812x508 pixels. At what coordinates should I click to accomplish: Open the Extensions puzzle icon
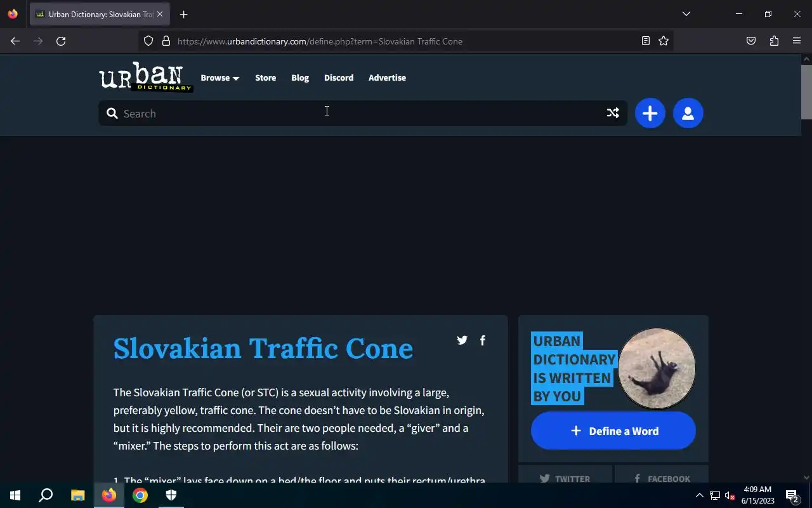pos(774,41)
